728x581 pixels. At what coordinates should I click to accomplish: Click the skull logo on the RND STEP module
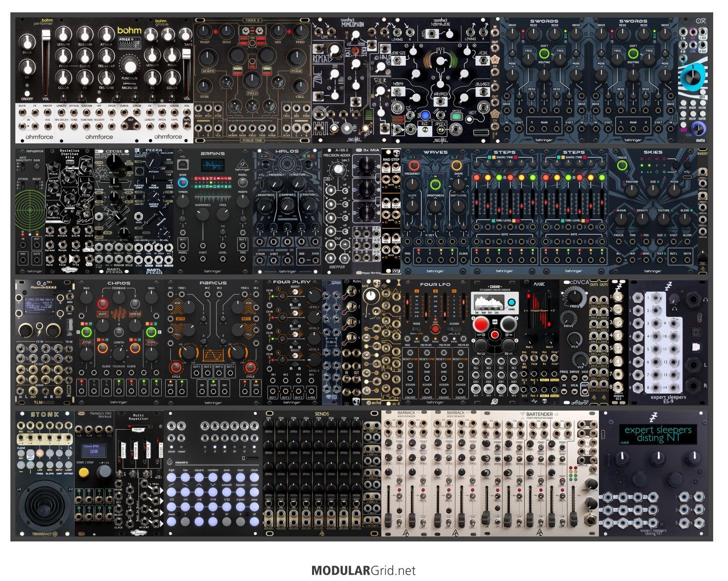coord(396,153)
